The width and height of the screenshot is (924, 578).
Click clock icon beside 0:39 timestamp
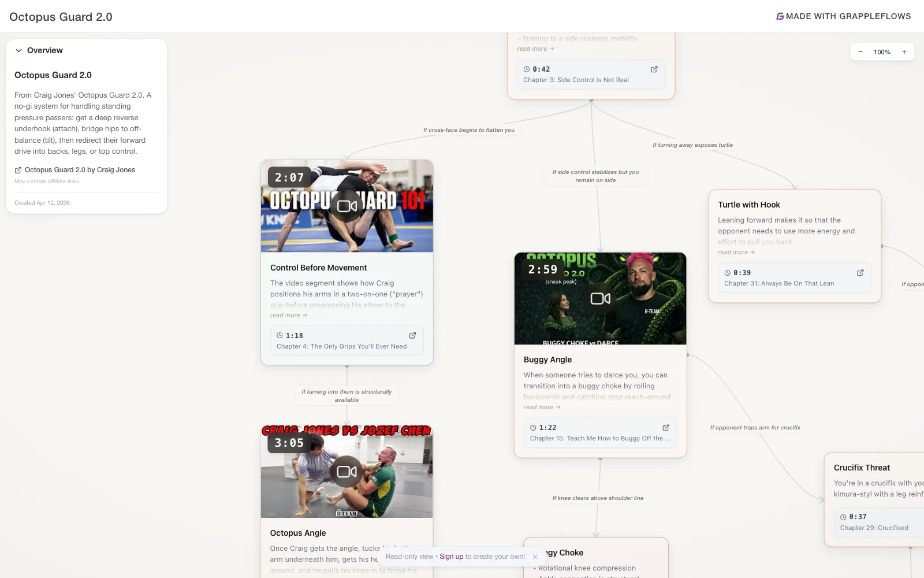point(728,273)
